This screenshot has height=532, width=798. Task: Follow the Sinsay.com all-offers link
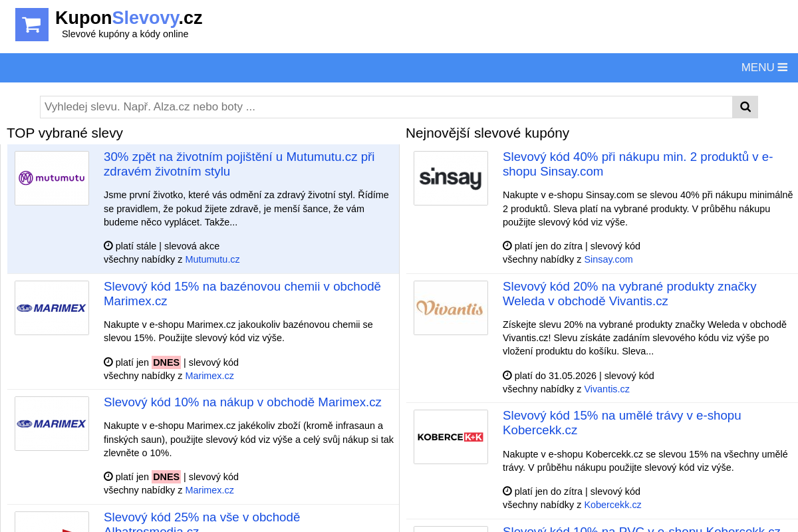coord(608,259)
